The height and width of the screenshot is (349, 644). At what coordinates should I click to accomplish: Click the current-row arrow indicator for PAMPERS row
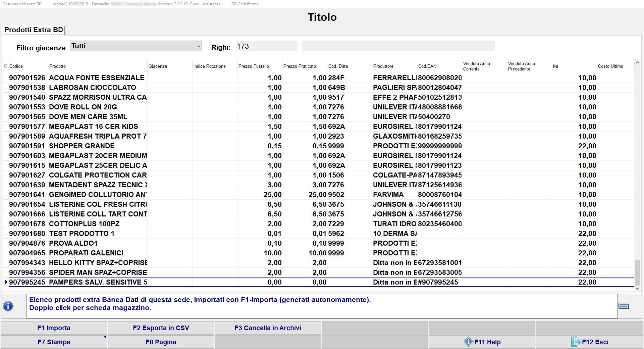click(6, 282)
